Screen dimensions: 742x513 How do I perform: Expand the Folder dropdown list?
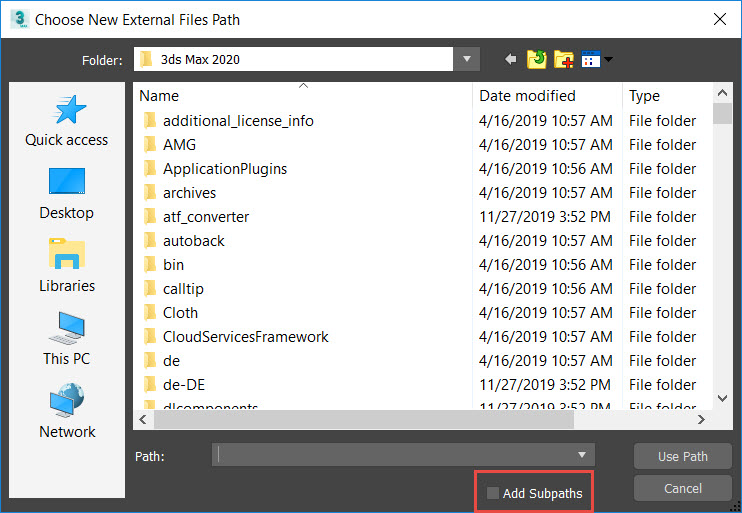coord(467,59)
